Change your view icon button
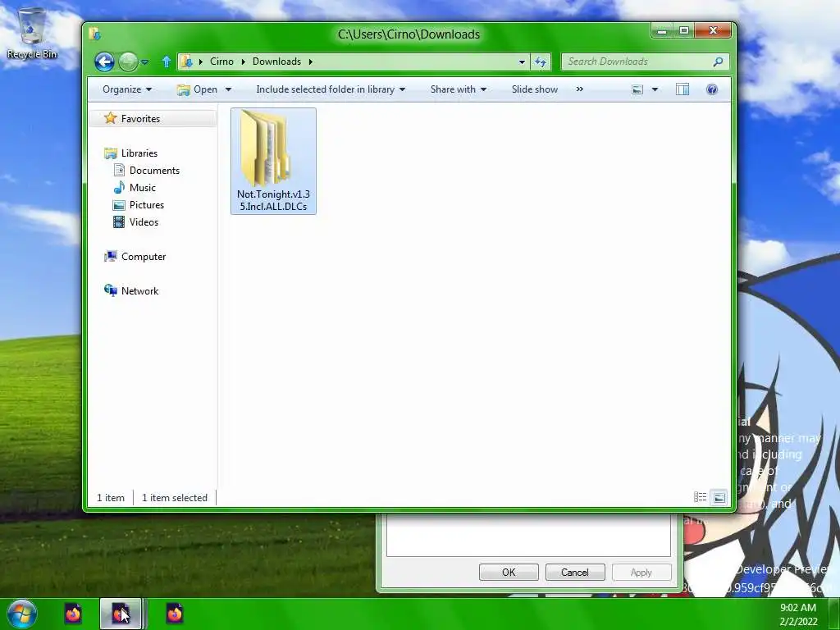This screenshot has height=630, width=840. [x=637, y=89]
